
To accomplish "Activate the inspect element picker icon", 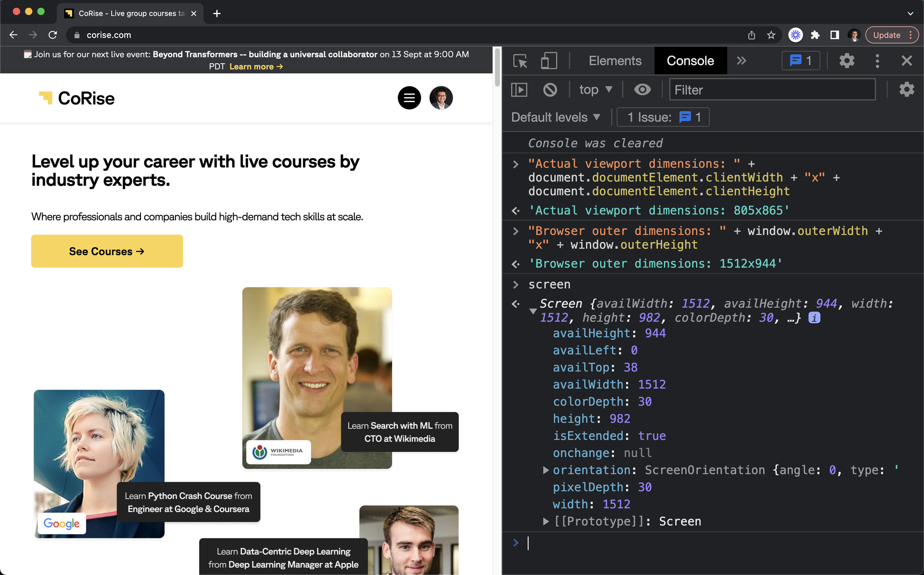I will (x=520, y=61).
